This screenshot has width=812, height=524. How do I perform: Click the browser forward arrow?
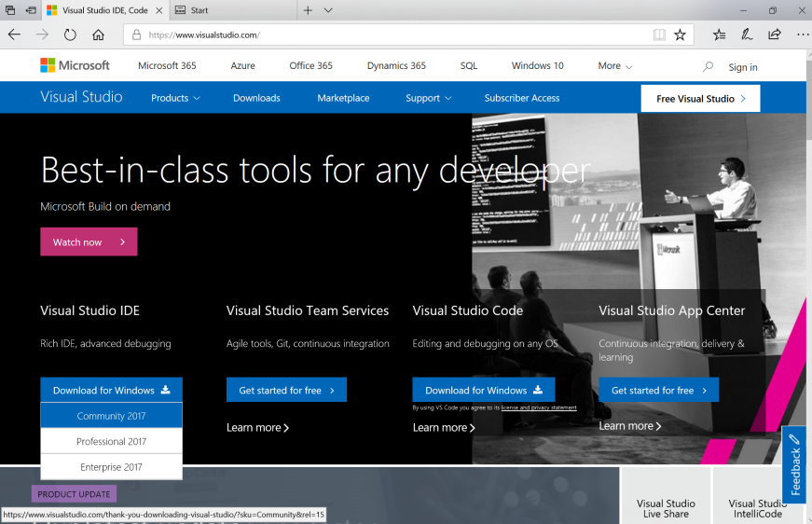(x=42, y=34)
